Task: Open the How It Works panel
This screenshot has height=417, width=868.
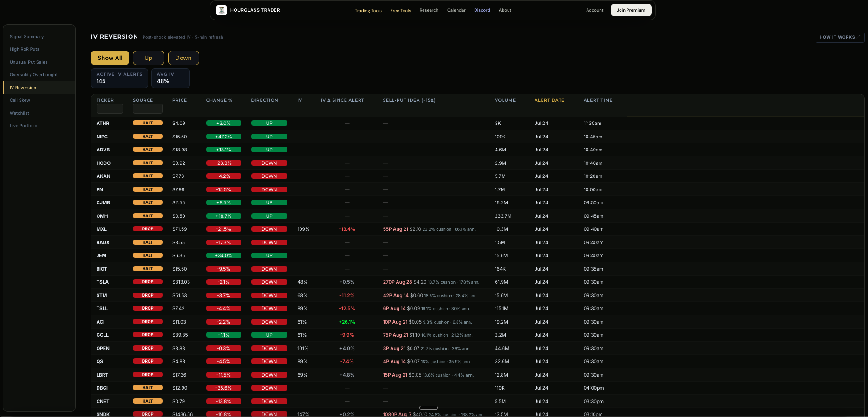Action: click(840, 37)
